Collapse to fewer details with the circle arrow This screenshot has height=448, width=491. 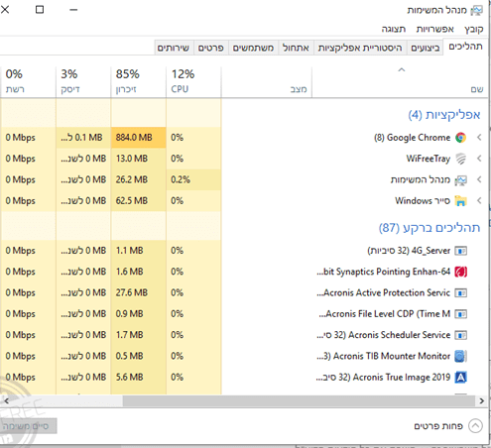475,426
